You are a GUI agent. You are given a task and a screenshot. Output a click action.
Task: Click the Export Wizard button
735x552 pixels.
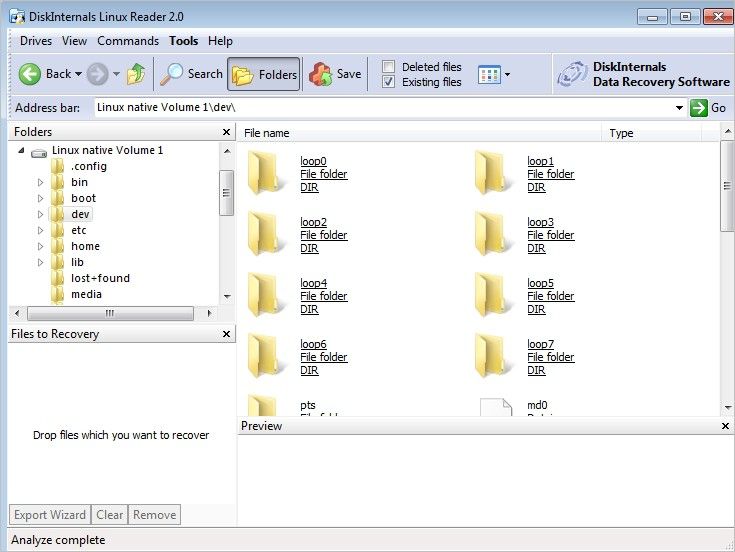coord(50,515)
